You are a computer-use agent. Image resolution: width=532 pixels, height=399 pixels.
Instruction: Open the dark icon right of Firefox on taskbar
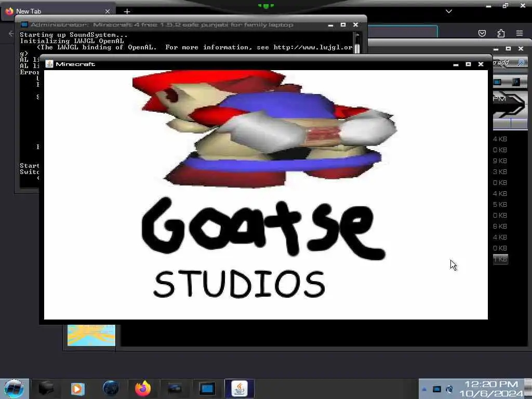(x=175, y=389)
